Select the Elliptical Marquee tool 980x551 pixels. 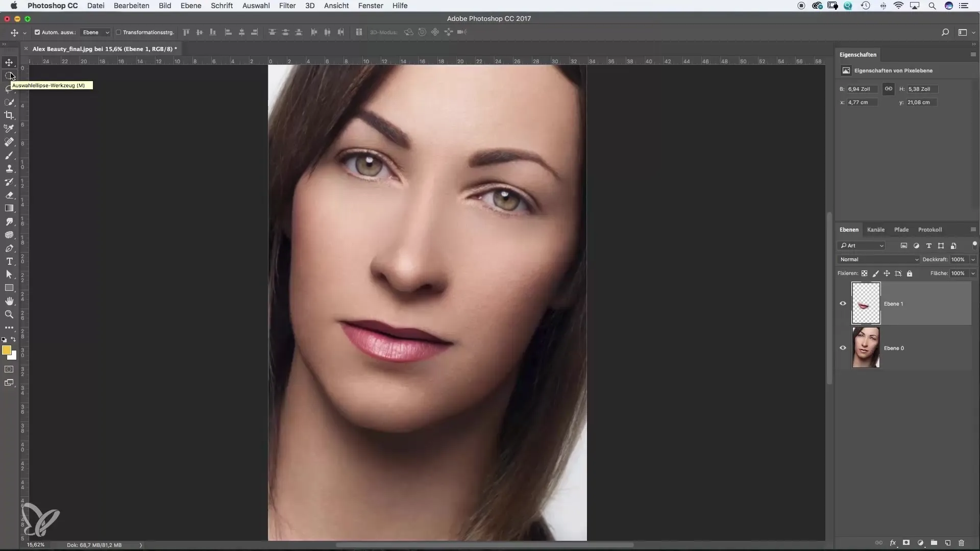pyautogui.click(x=9, y=76)
